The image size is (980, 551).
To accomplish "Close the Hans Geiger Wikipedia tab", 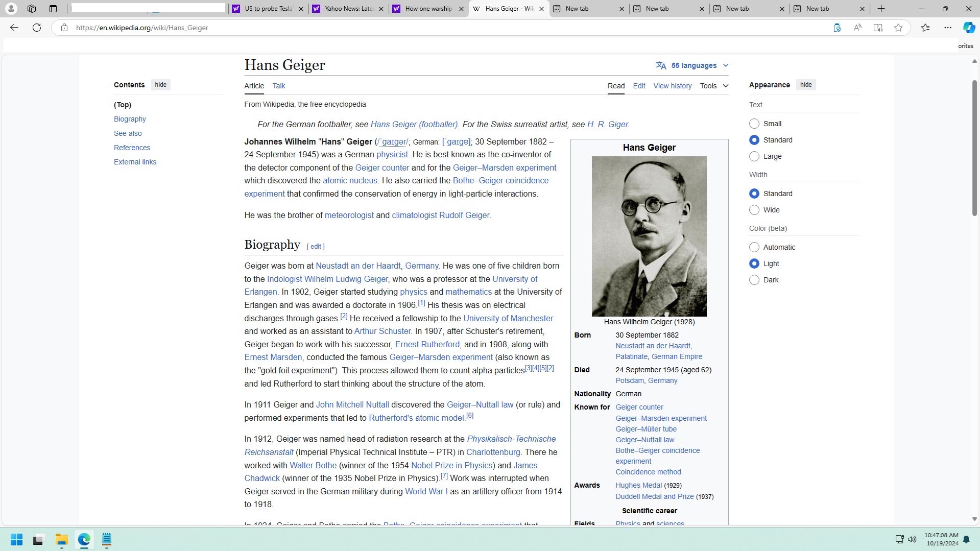I will tap(541, 9).
